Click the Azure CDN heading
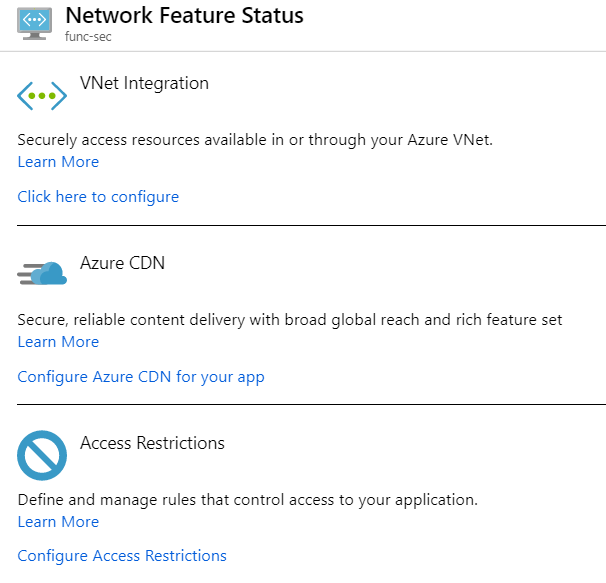Image resolution: width=606 pixels, height=583 pixels. (122, 263)
